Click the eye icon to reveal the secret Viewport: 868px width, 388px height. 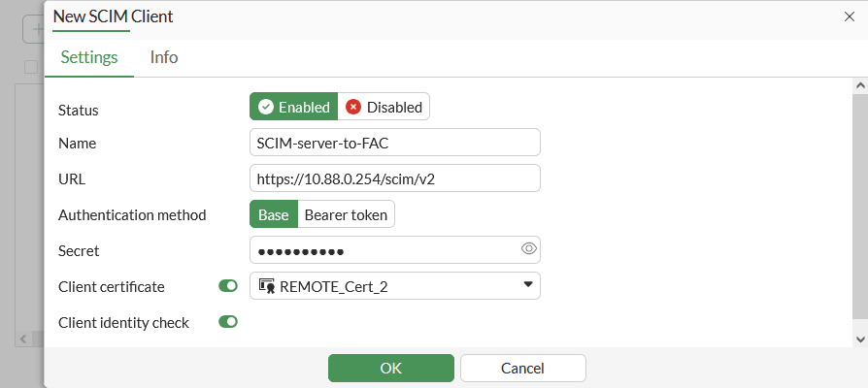click(528, 249)
